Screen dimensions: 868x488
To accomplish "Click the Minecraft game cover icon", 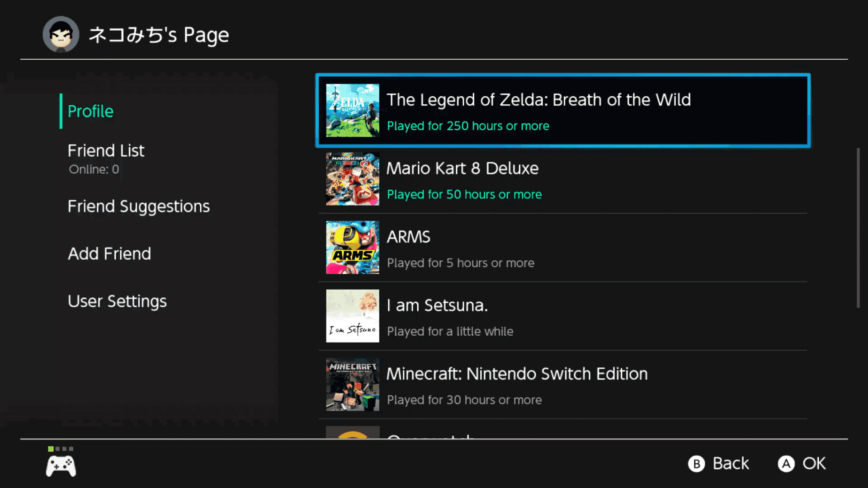I will click(353, 385).
